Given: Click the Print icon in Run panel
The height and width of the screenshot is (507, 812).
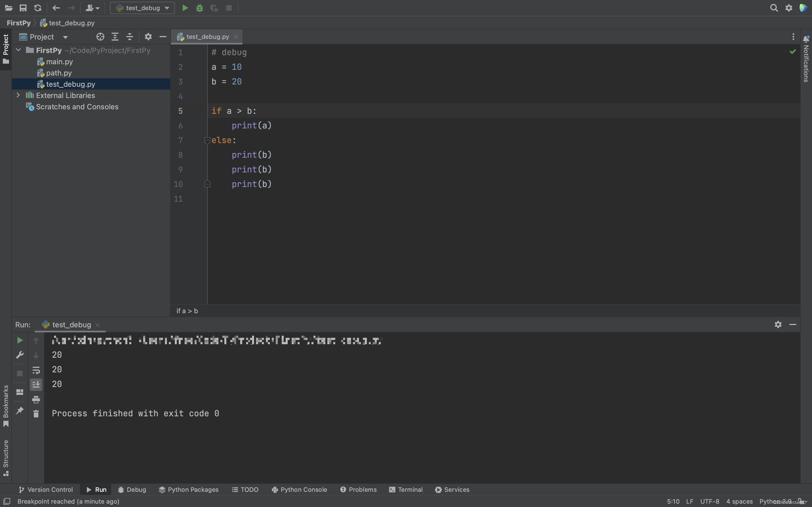Looking at the screenshot, I should [x=36, y=399].
